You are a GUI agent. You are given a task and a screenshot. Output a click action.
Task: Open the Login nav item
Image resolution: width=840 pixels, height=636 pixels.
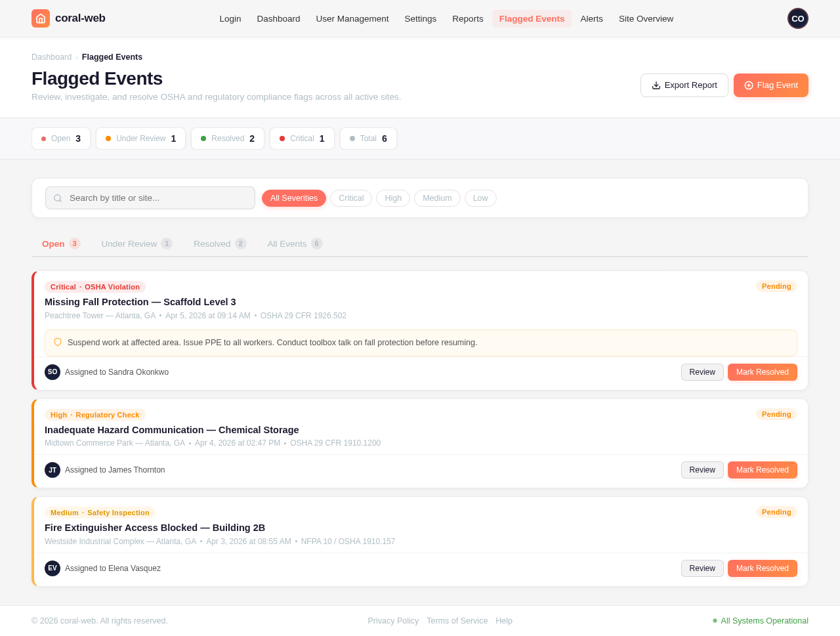230,18
